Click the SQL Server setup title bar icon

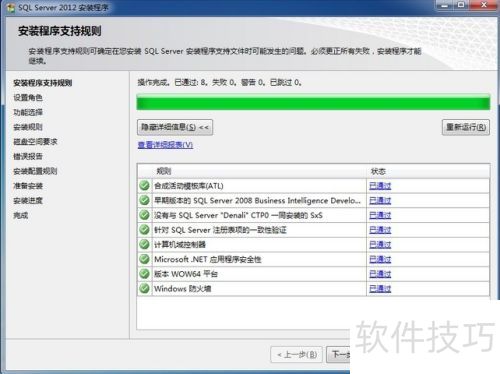[x=11, y=7]
